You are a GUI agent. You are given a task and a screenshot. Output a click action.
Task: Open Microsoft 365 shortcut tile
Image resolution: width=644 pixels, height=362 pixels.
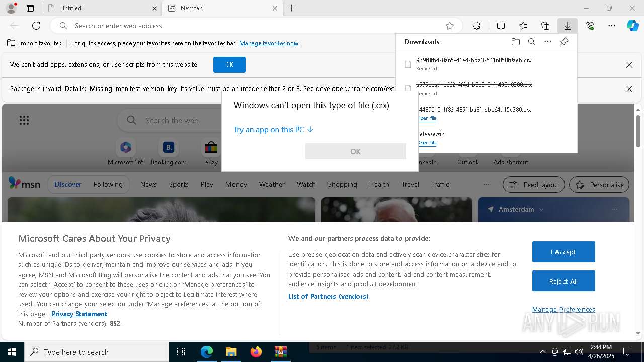tap(126, 152)
